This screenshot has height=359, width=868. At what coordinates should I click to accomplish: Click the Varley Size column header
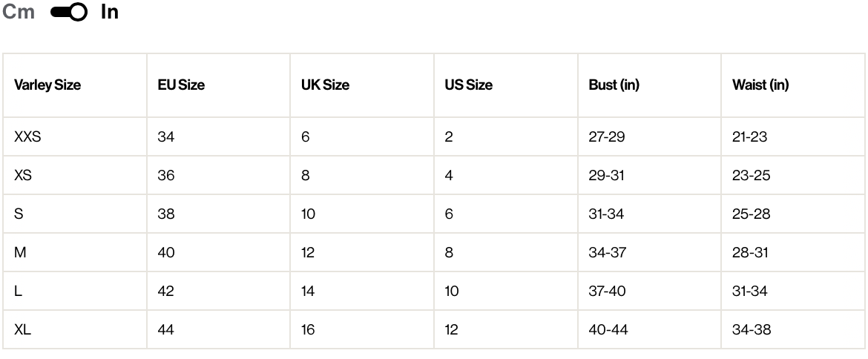pos(47,85)
